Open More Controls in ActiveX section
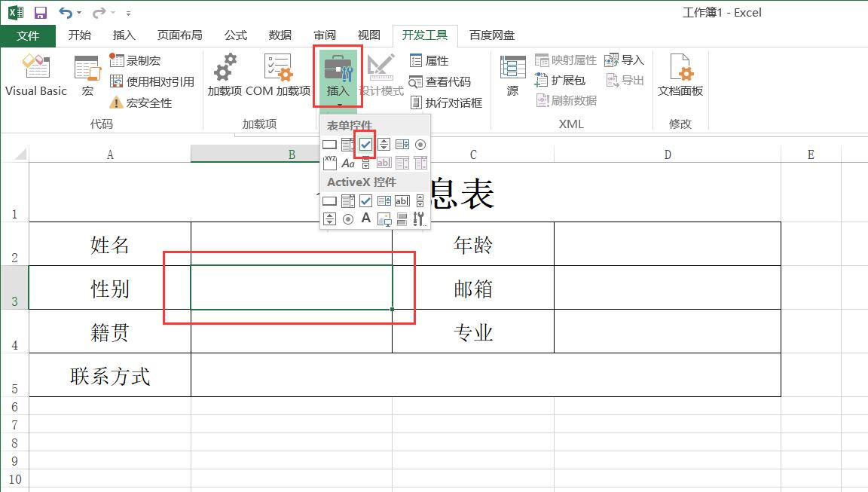The image size is (868, 492). pos(420,219)
